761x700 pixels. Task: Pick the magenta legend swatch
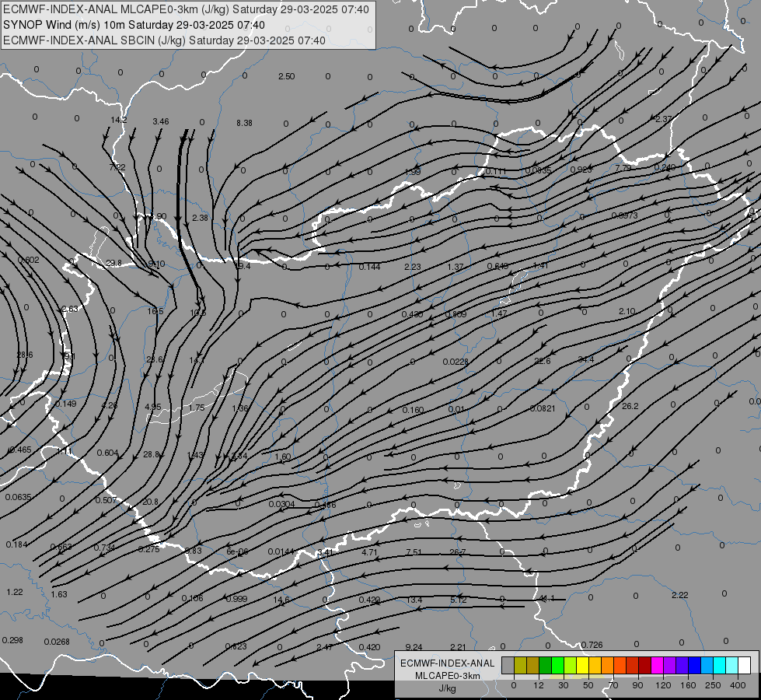point(658,665)
